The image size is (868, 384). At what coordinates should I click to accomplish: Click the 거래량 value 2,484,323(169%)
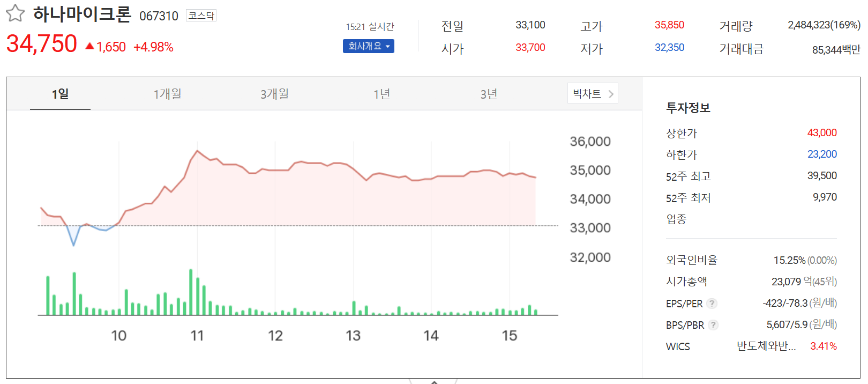(x=824, y=25)
